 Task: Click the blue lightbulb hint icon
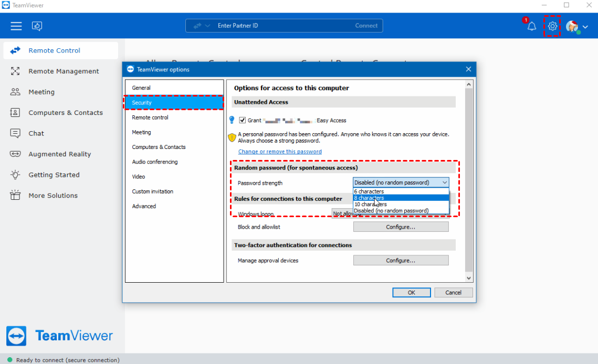coord(232,120)
